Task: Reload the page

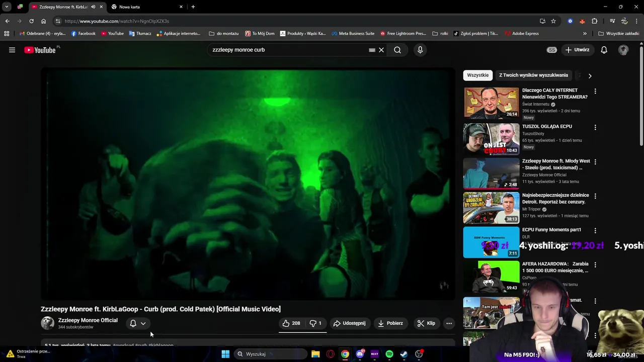Action: coord(31,21)
